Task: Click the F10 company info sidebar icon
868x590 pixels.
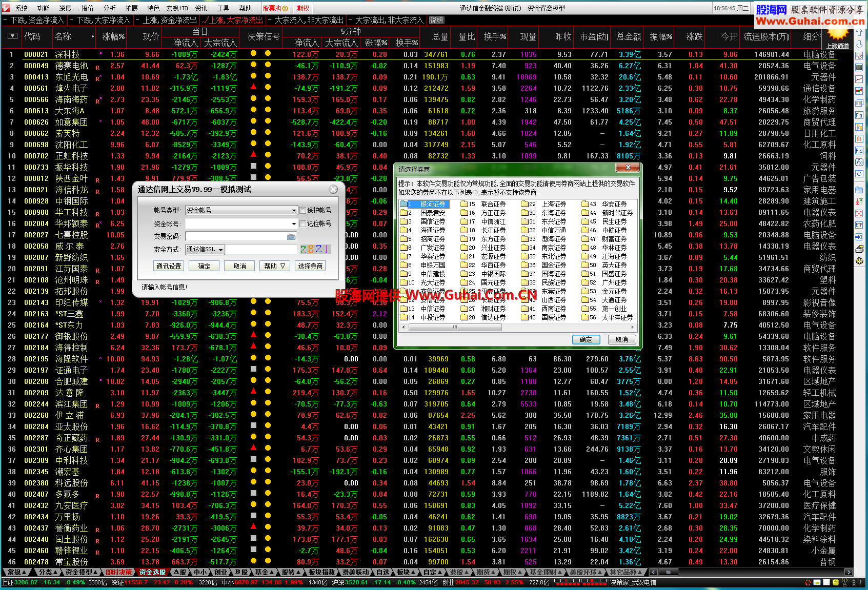Action: coord(859,115)
